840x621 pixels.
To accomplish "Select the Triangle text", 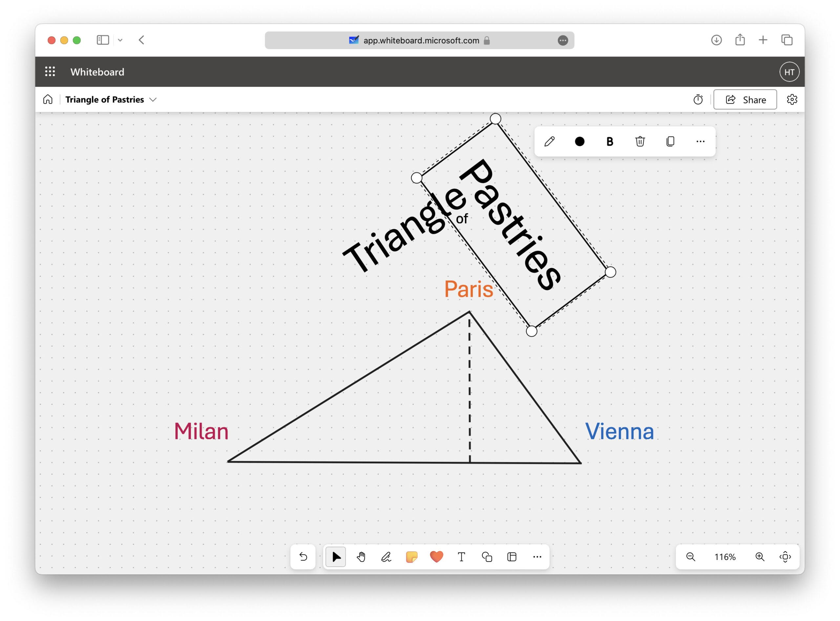I will point(404,230).
